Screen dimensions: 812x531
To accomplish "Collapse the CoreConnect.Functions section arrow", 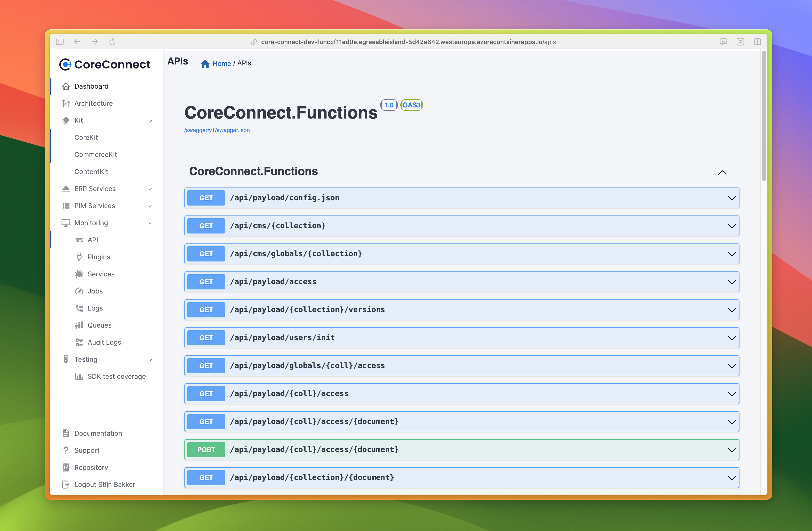I will (722, 173).
